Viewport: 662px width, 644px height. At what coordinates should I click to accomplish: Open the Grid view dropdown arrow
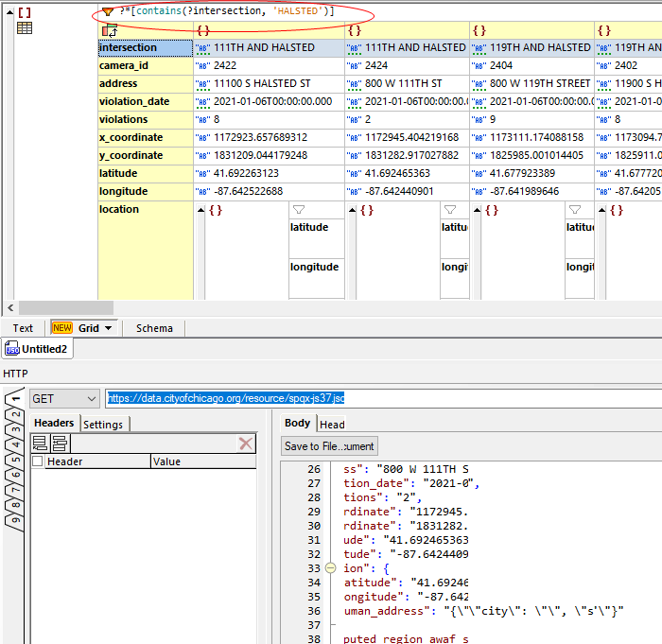109,328
